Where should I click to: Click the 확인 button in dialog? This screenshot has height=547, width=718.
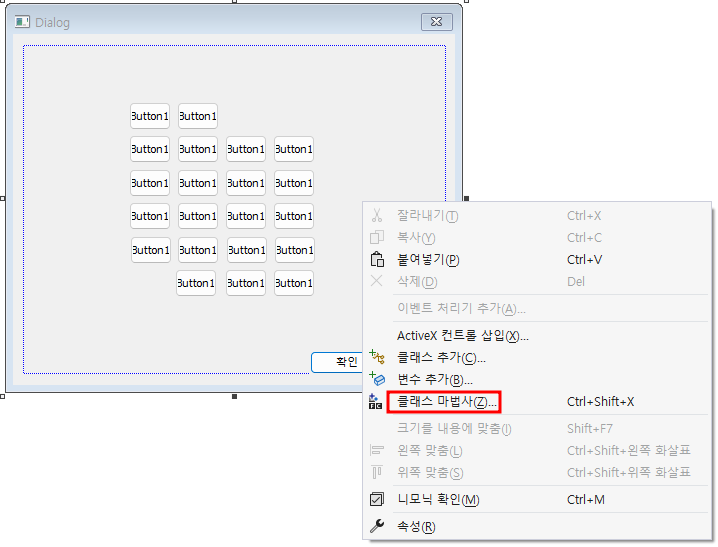pos(337,362)
